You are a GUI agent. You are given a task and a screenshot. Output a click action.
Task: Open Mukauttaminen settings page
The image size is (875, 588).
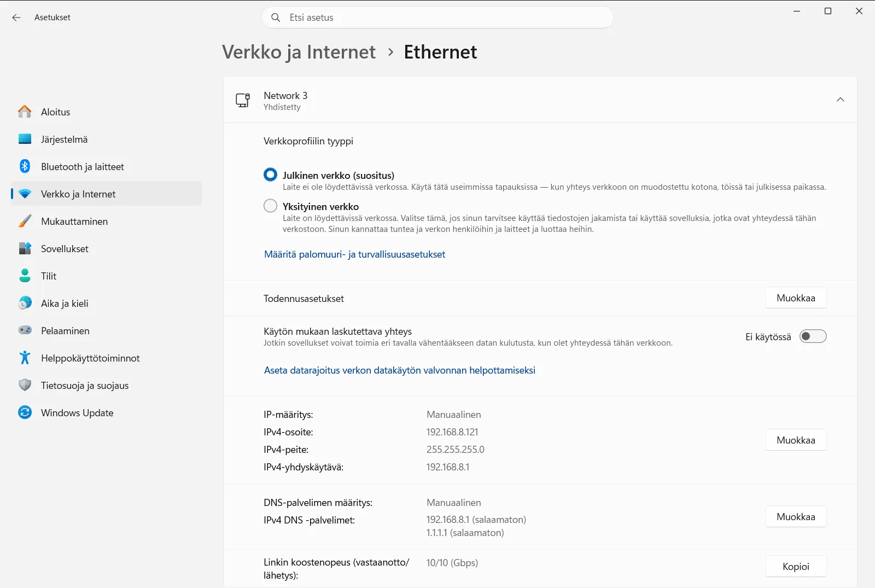(106, 221)
